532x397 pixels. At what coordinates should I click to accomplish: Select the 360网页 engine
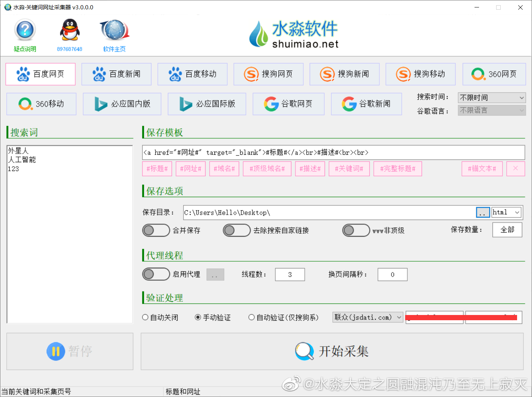pyautogui.click(x=494, y=74)
